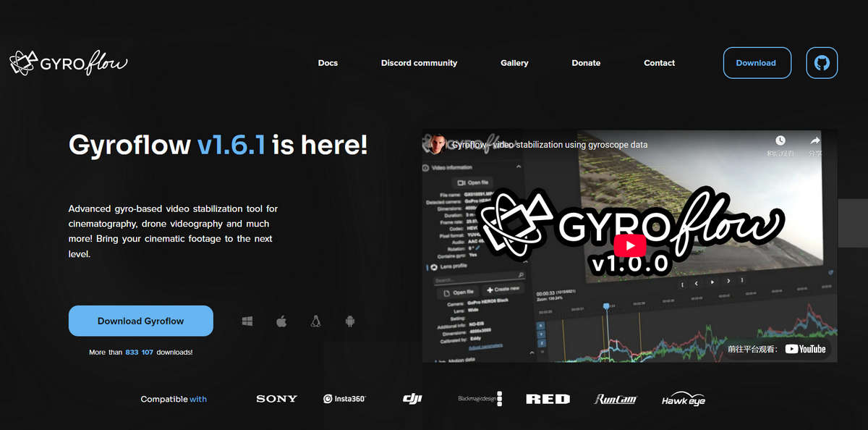Select the Linux penguin platform icon
Screen dimensions: 868x430
(x=316, y=321)
